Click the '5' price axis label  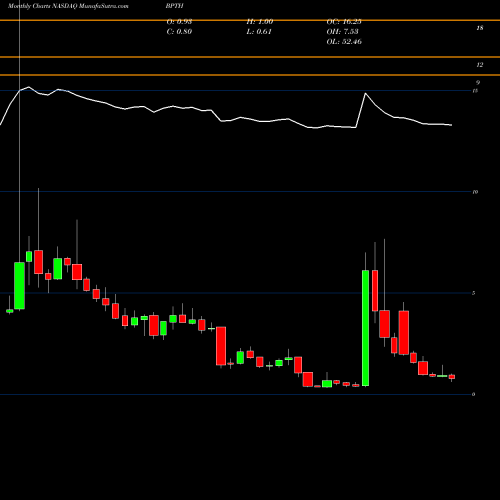pyautogui.click(x=474, y=293)
